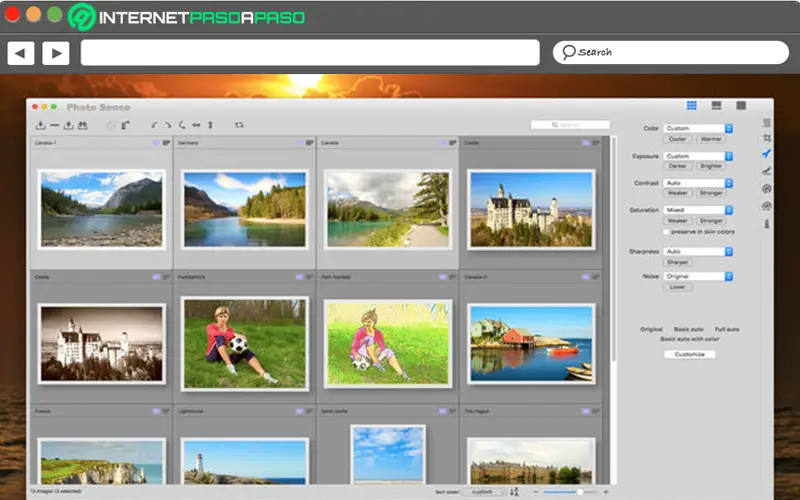Click the noise Lower button
Image resolution: width=800 pixels, height=500 pixels.
click(x=678, y=287)
